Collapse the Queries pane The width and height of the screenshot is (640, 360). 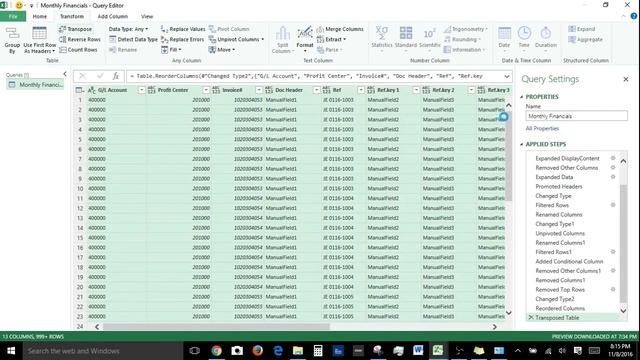click(x=65, y=74)
